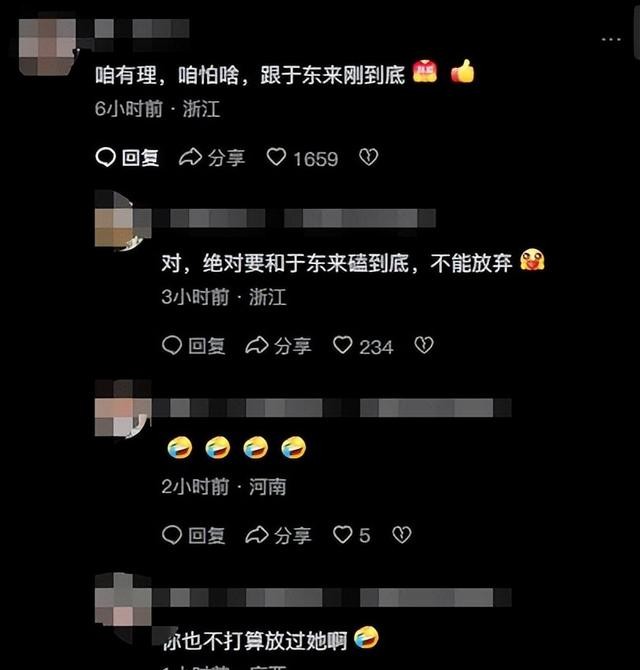Open the top commenter's blurred username
This screenshot has width=640, height=670.
(142, 29)
